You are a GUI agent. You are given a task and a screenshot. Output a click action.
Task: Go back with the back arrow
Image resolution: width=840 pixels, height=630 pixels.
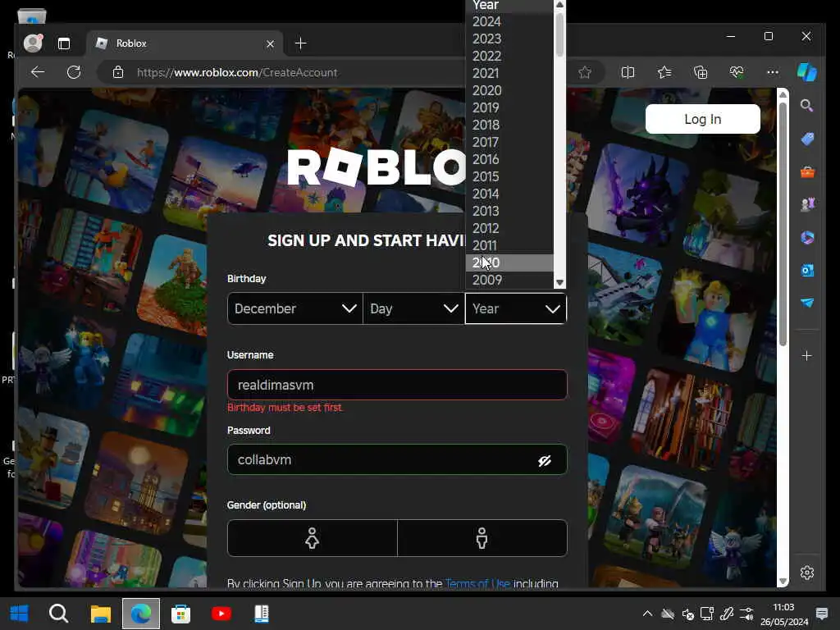[38, 72]
